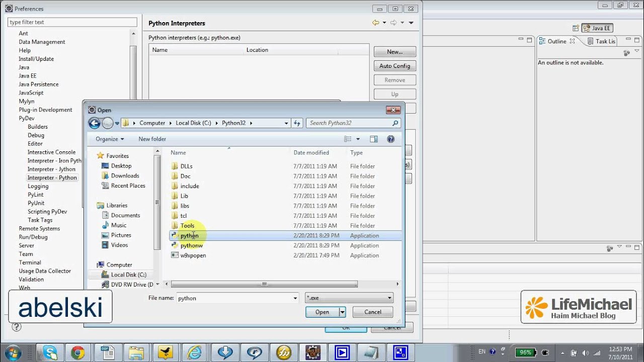Open the *.exe file type dropdown

(x=349, y=298)
